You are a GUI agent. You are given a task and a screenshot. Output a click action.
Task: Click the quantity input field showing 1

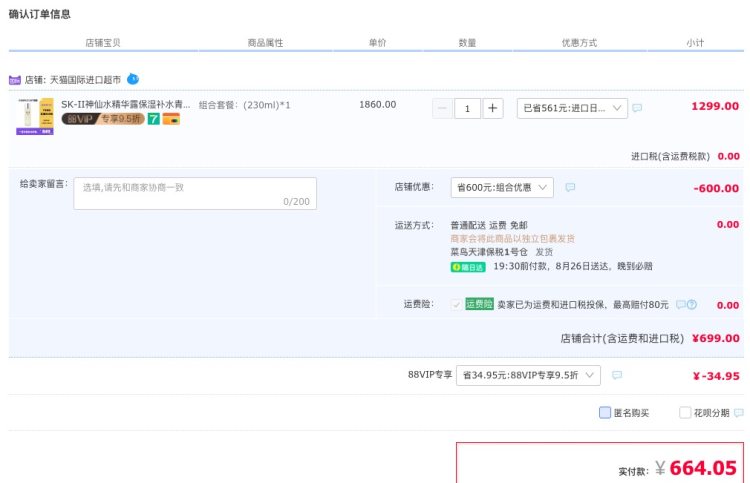click(x=467, y=109)
